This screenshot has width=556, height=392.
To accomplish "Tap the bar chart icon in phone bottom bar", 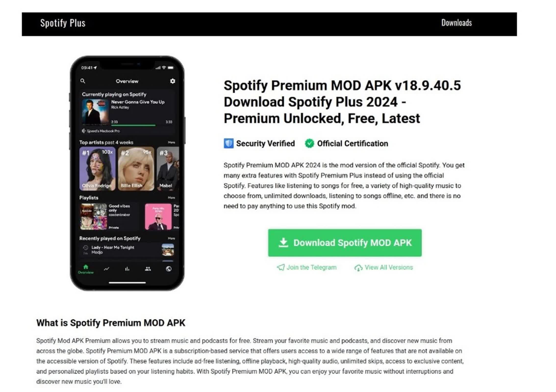I will [127, 269].
